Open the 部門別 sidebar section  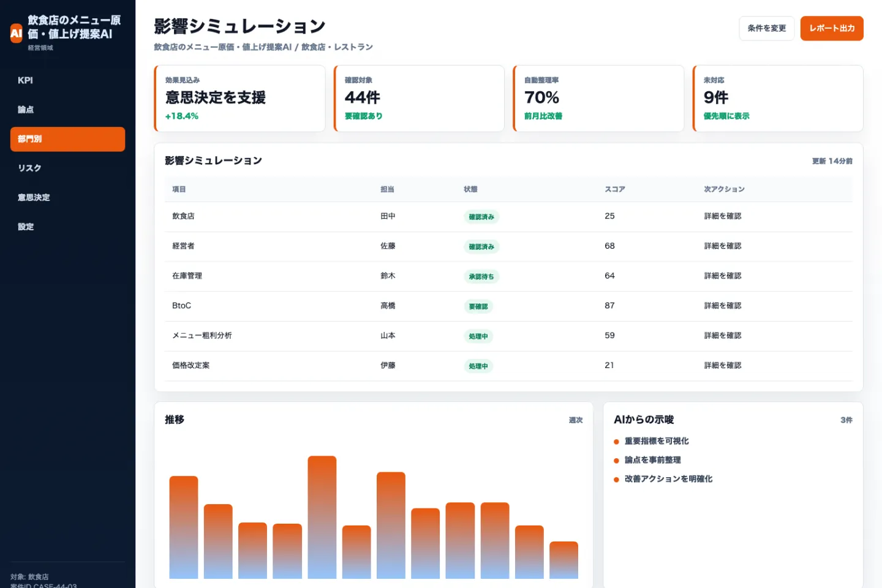67,139
